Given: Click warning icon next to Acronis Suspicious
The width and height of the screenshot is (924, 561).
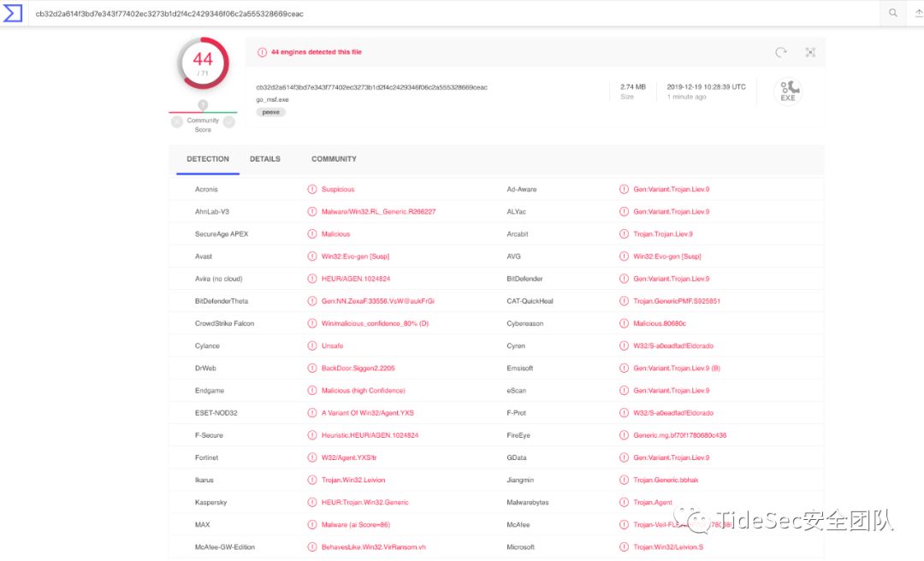Looking at the screenshot, I should pyautogui.click(x=311, y=189).
